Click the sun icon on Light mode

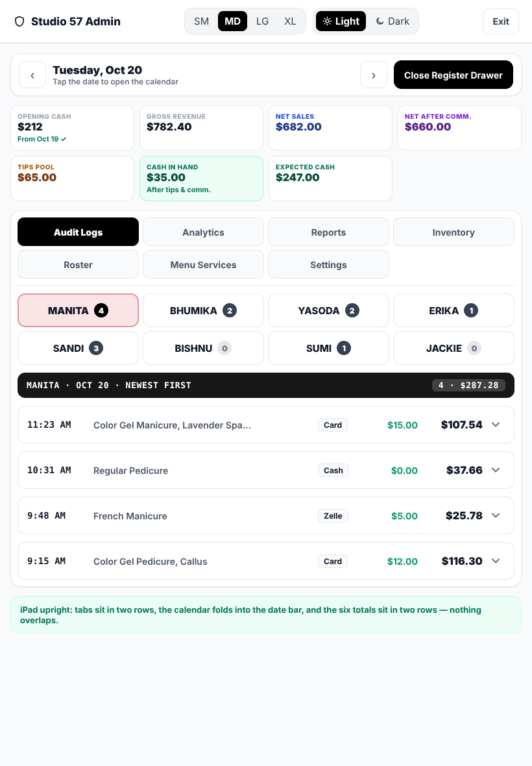[x=327, y=21]
